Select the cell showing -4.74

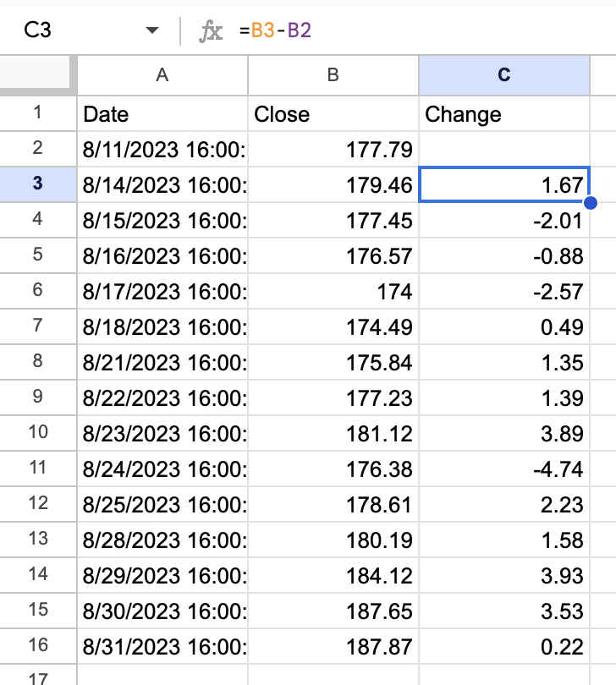click(504, 469)
